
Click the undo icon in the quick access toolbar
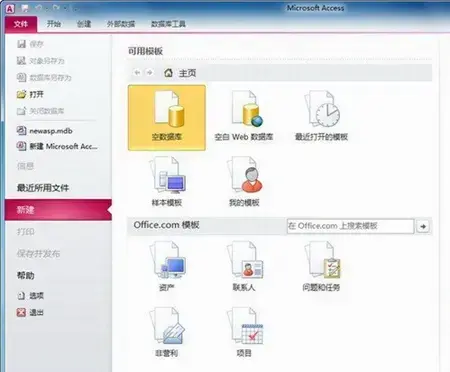pyautogui.click(x=40, y=8)
